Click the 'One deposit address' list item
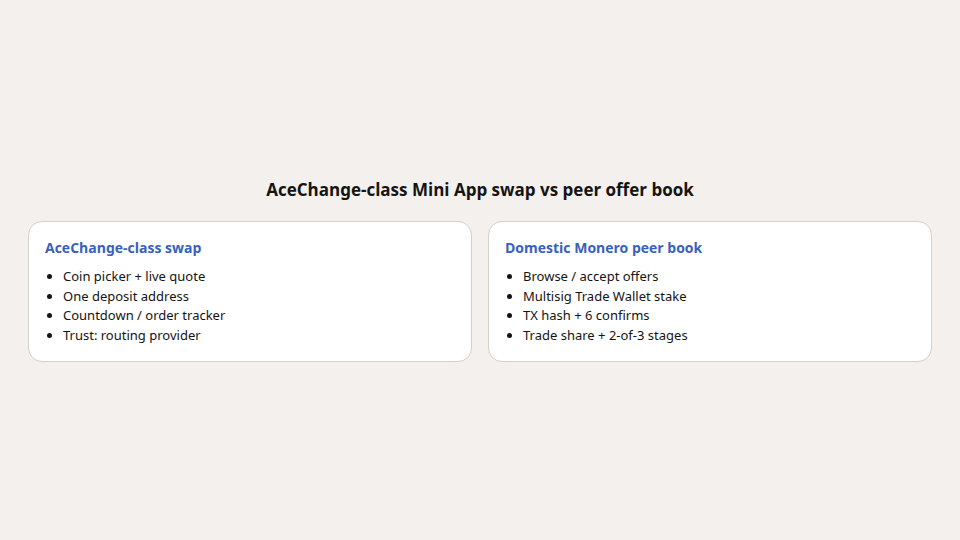 126,296
